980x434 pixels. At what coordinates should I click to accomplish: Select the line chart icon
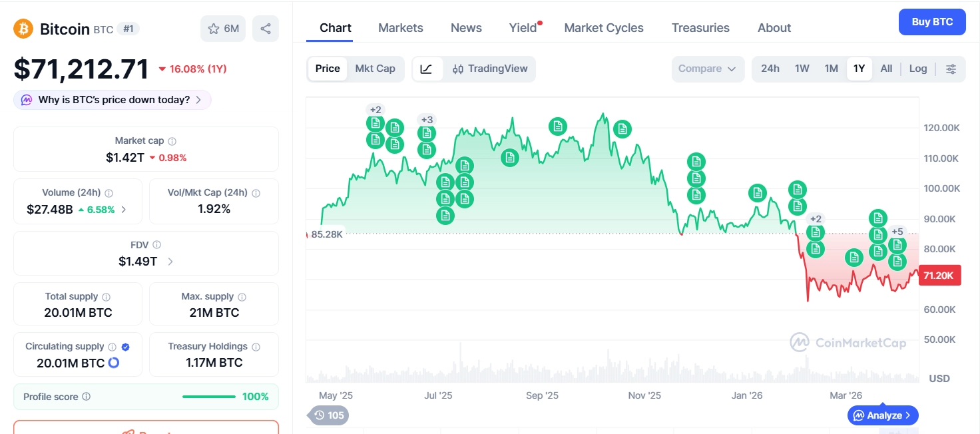point(427,69)
